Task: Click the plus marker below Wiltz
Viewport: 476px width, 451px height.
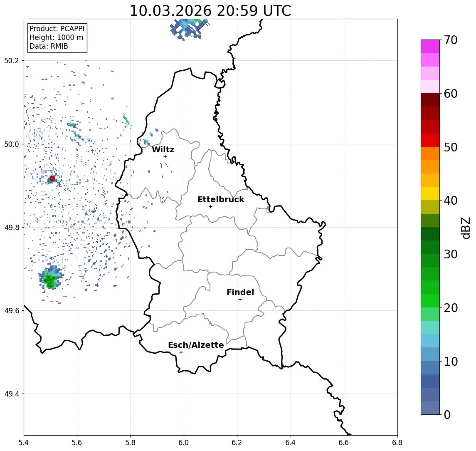Action: 165,156
